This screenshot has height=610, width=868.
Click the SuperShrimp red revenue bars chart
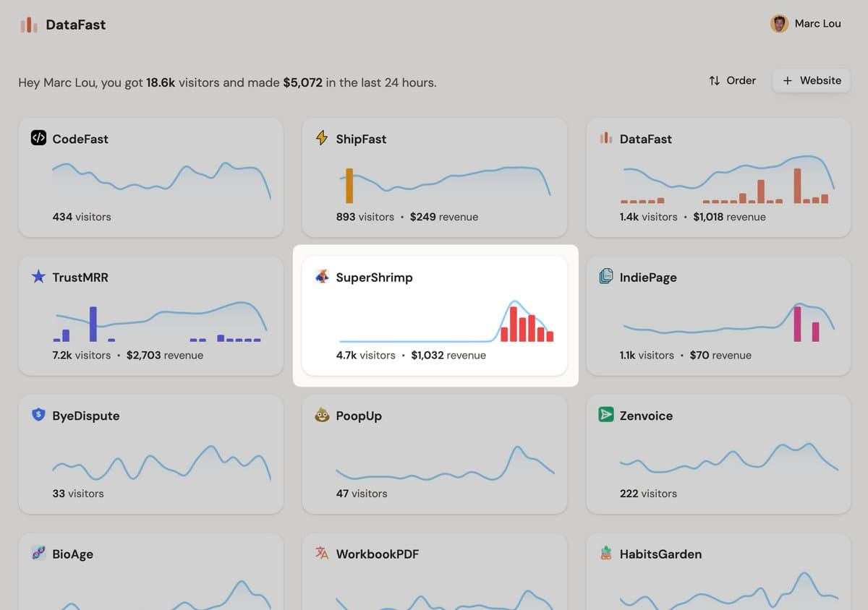click(x=527, y=324)
